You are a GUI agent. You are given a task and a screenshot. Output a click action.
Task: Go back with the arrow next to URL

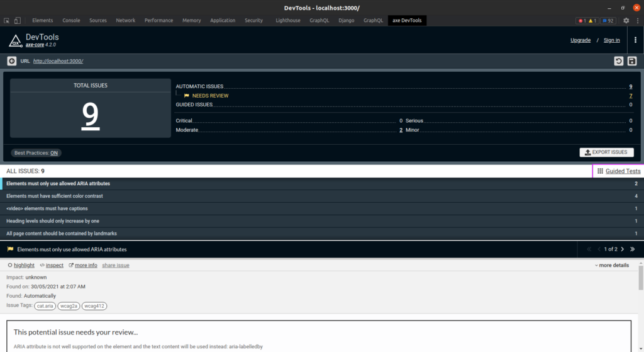point(11,61)
